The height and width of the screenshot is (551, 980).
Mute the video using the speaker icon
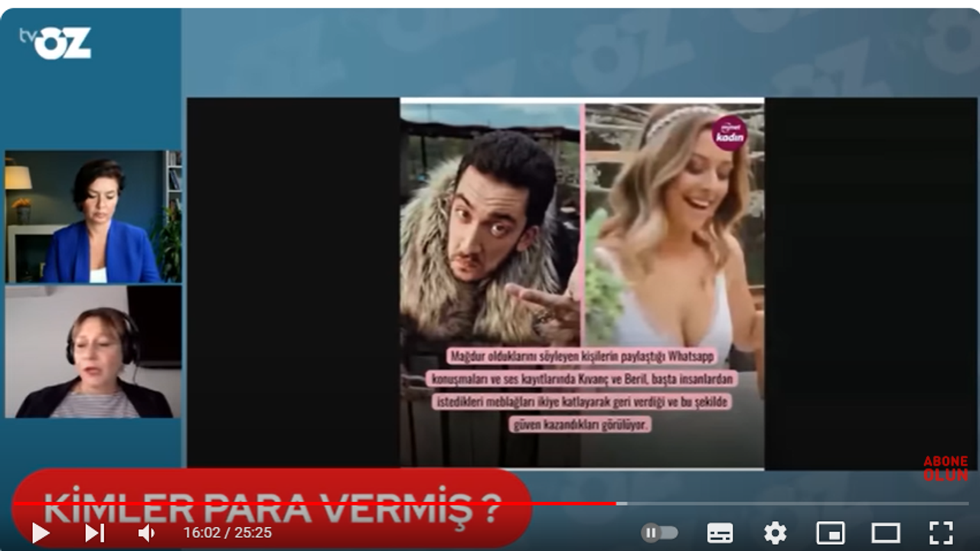pyautogui.click(x=145, y=533)
